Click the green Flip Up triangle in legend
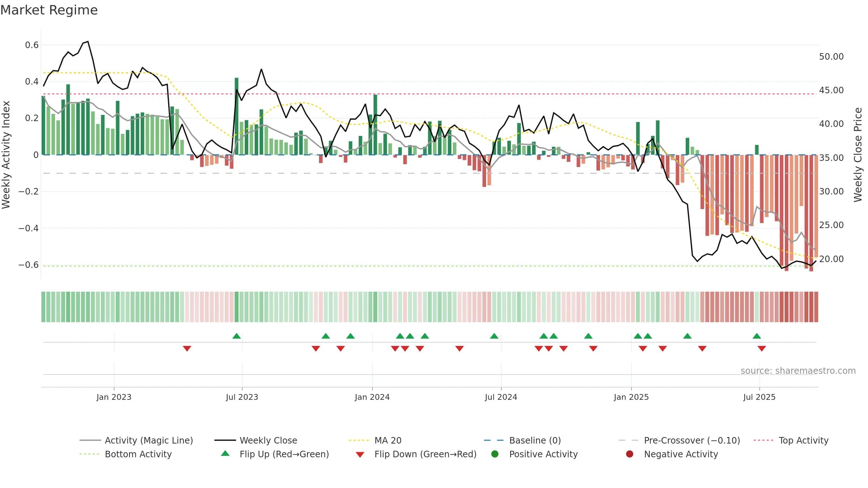 pos(225,453)
